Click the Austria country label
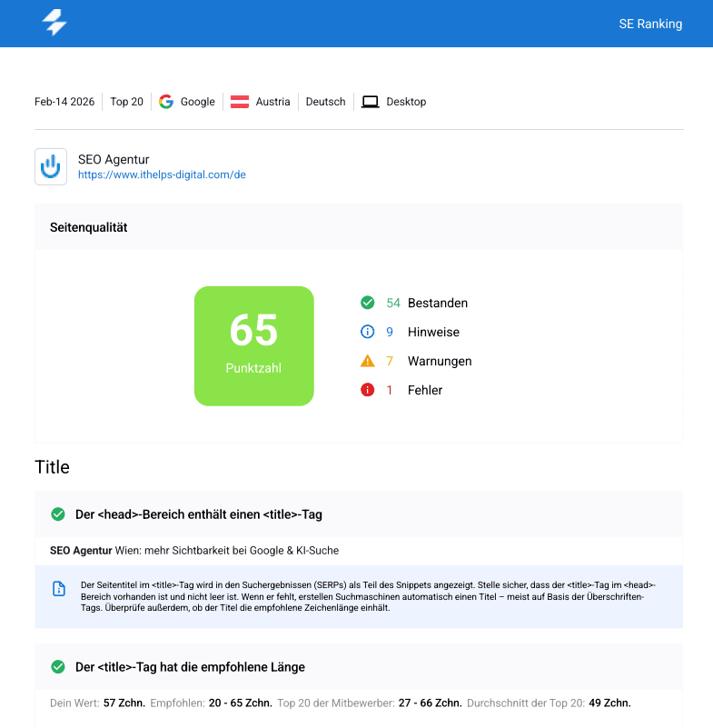 [x=272, y=102]
